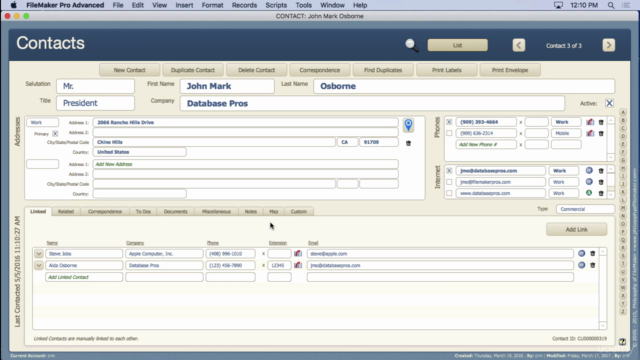Click the New Contact button
Viewport: 640px width, 360px height.
[129, 70]
